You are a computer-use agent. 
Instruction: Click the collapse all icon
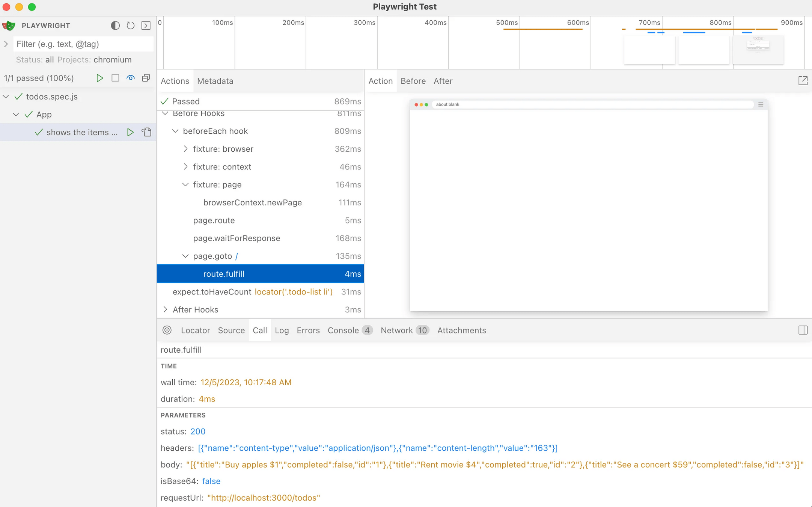(146, 78)
